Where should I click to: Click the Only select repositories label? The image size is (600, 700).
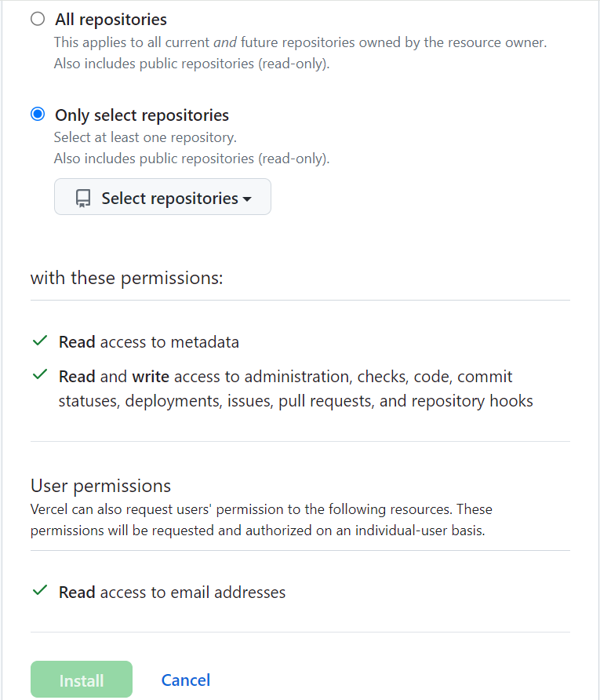[x=142, y=115]
